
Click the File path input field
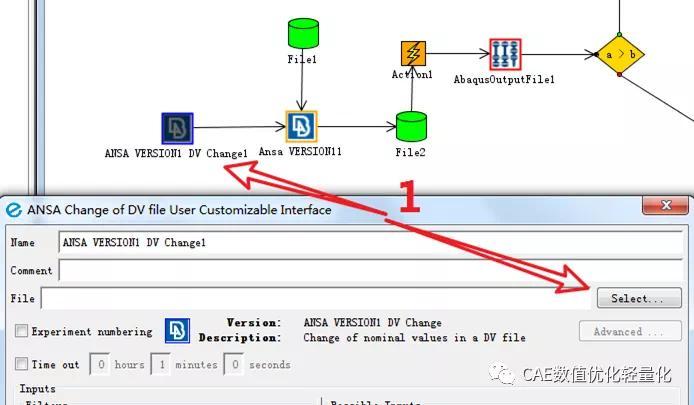(316, 298)
